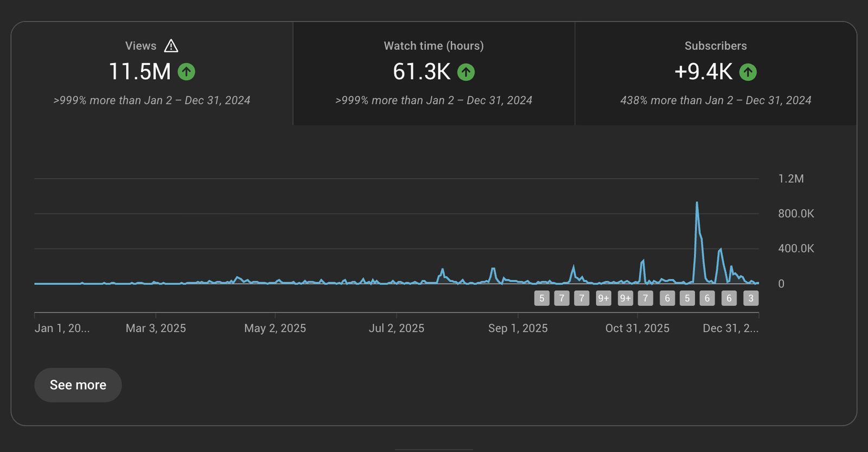Click the green up arrow next to 61.3K

[466, 72]
